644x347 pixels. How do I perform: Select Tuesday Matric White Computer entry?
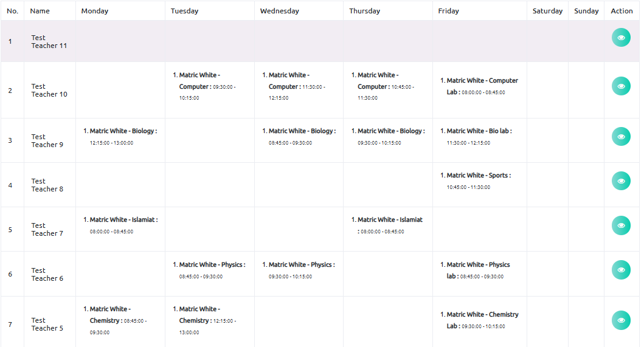(x=204, y=86)
